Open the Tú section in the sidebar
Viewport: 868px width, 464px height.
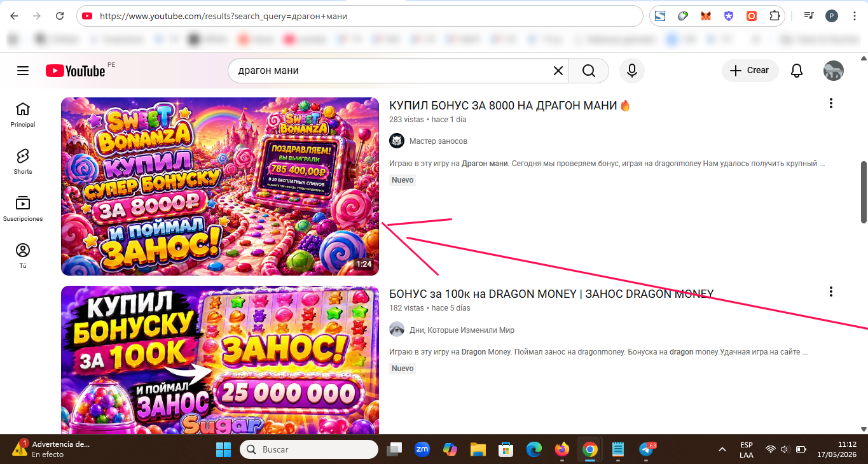pos(23,256)
